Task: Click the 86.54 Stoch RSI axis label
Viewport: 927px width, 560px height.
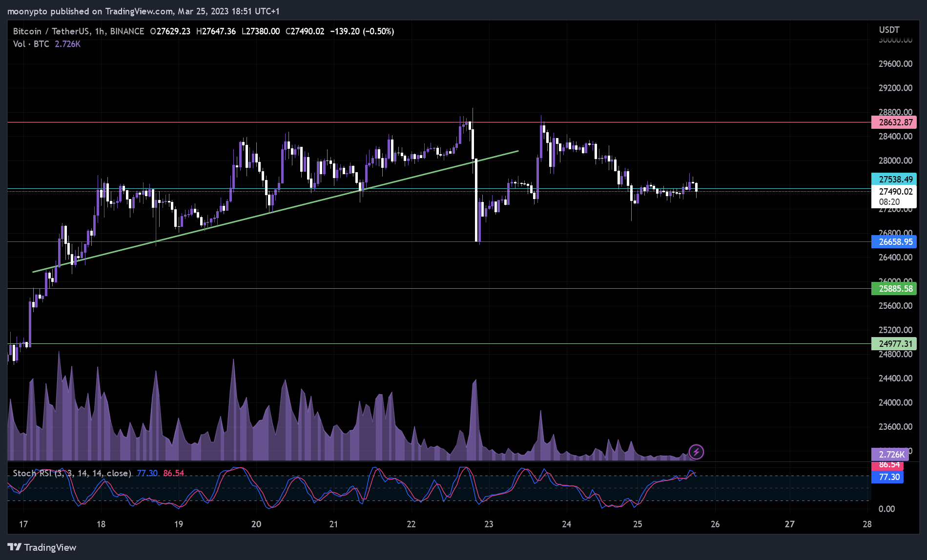Action: 887,465
